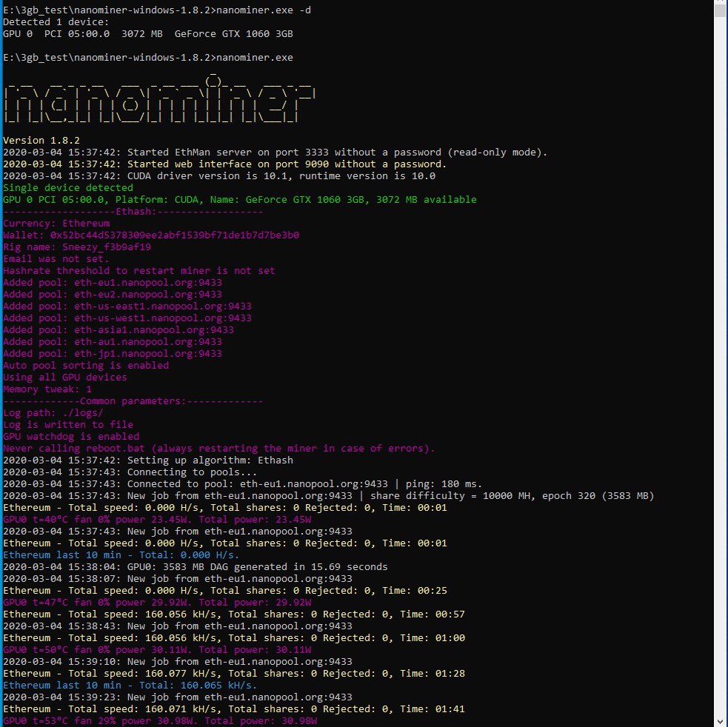Click the 'New job' line timestamped 15:39:23
Viewport: 728px width, 727px height.
(x=177, y=697)
